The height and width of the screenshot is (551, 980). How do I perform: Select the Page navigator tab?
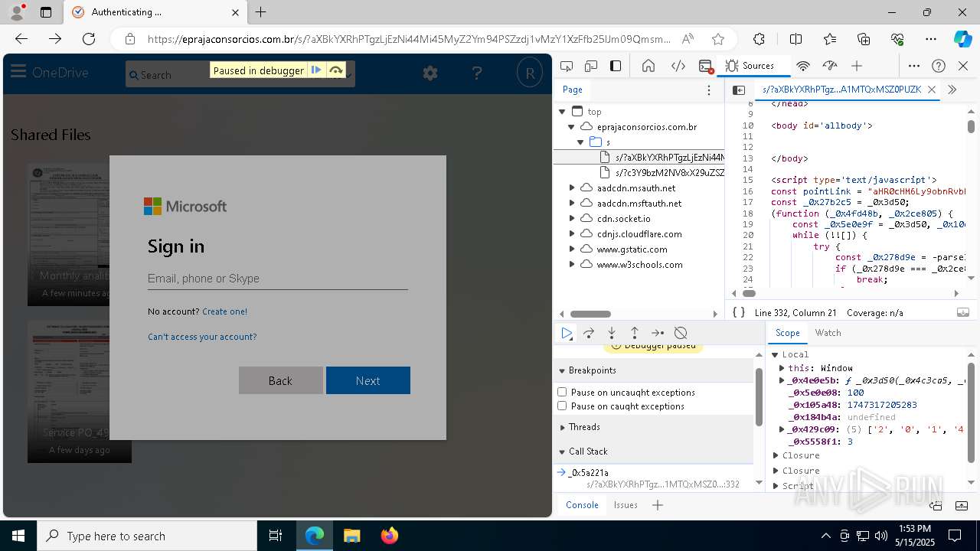573,90
